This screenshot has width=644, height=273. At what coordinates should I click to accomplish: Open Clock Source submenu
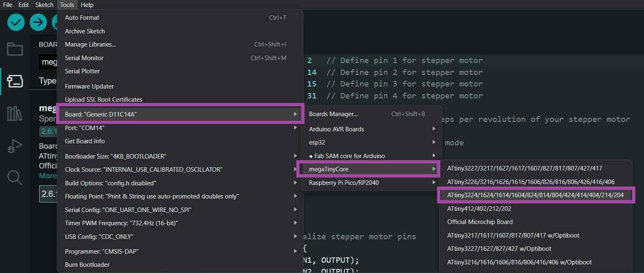point(144,170)
